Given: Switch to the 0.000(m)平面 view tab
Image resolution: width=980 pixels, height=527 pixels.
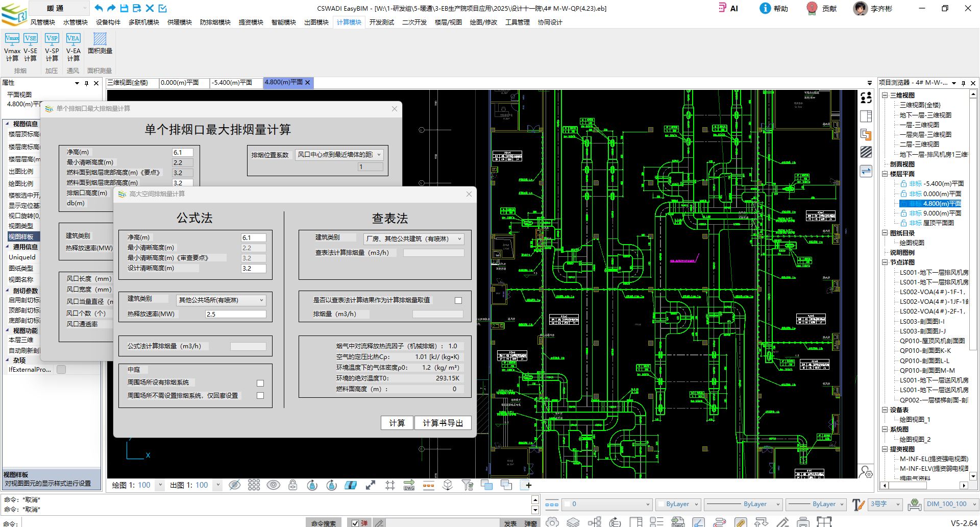Looking at the screenshot, I should pyautogui.click(x=180, y=83).
